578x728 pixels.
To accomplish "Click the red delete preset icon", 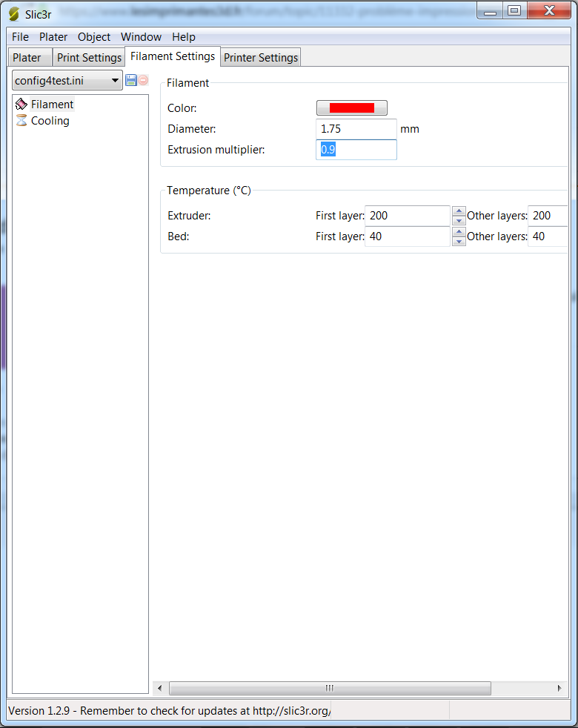I will pos(144,80).
